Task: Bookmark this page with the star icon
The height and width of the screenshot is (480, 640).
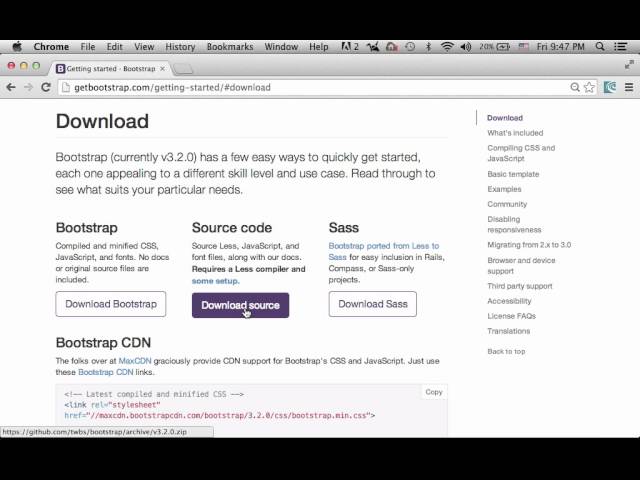Action: click(589, 87)
